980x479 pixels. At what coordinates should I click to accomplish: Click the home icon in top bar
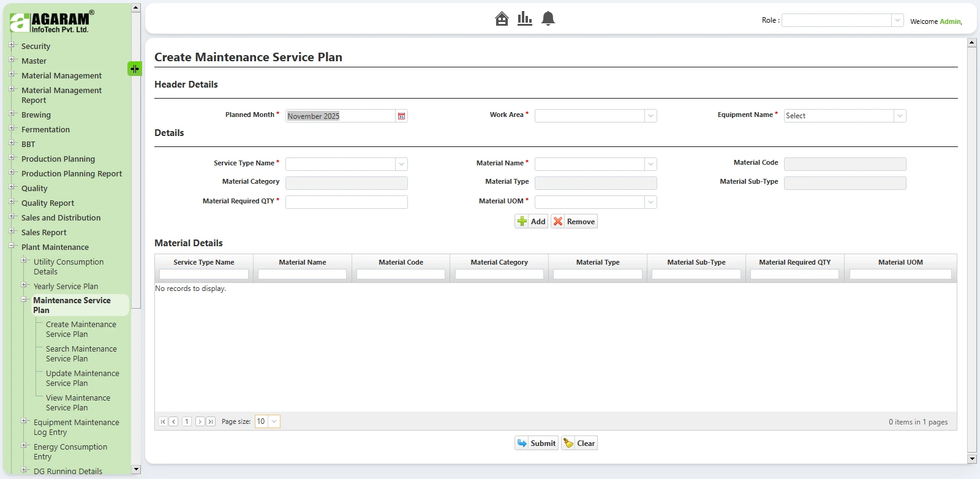(x=502, y=19)
